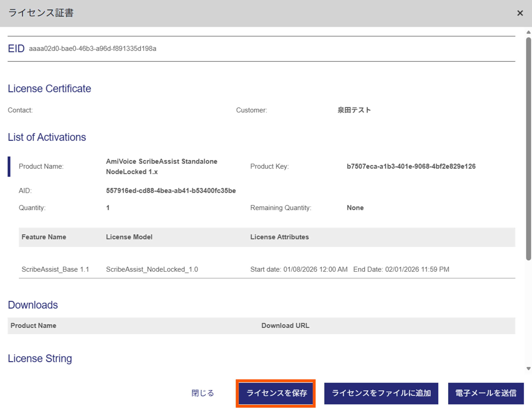The image size is (532, 412).
Task: Click the scrollbar up arrow
Action: coord(528,32)
